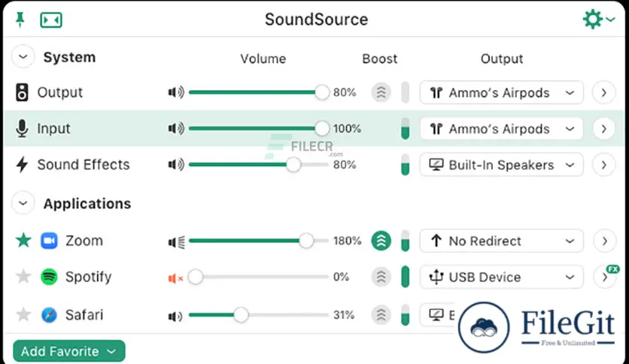Open Spotify's USB Device dropdown
Image resolution: width=629 pixels, height=364 pixels.
(501, 277)
